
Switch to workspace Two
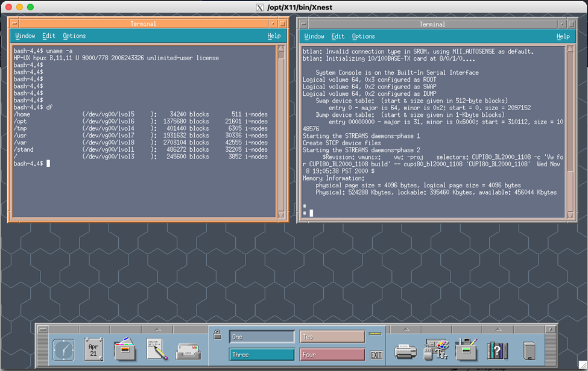coord(332,337)
